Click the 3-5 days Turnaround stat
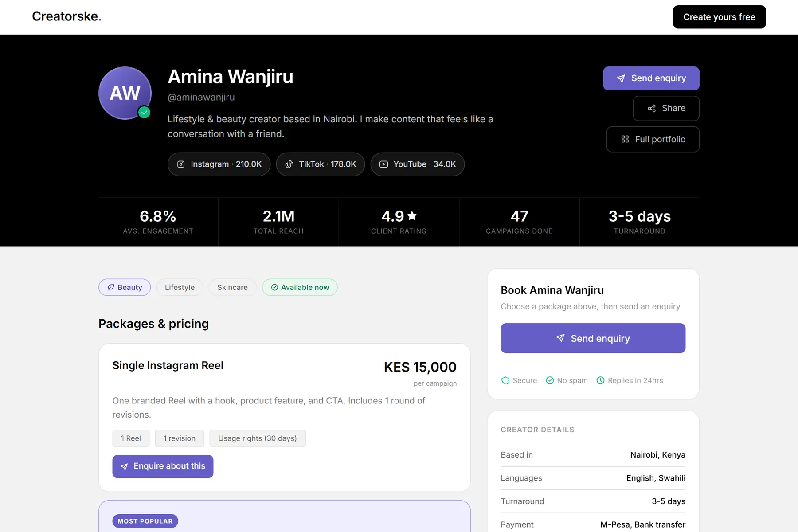 pos(639,222)
